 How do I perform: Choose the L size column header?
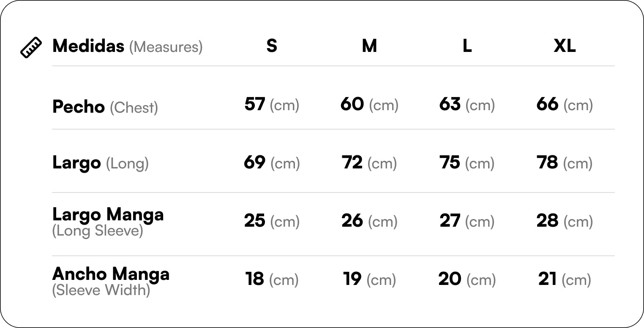coord(467,46)
